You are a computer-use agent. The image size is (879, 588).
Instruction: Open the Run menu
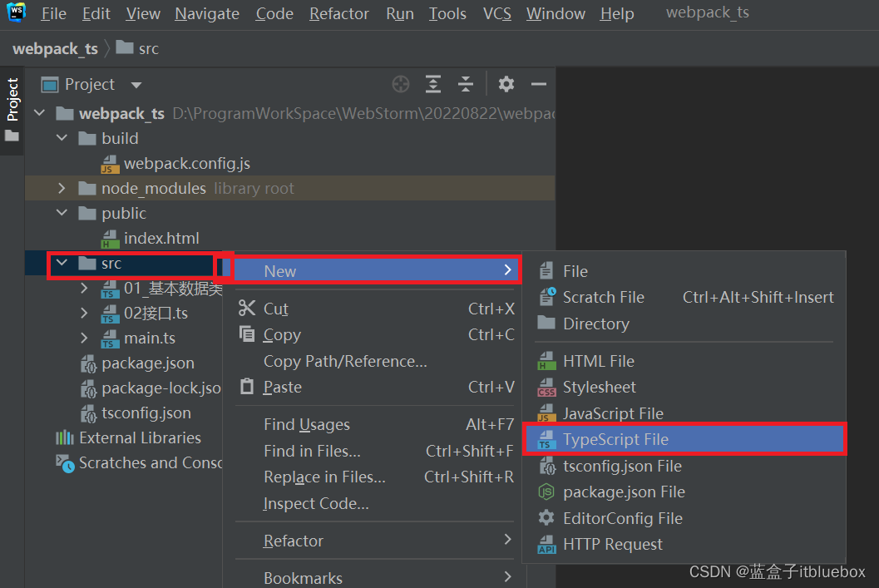(x=400, y=13)
